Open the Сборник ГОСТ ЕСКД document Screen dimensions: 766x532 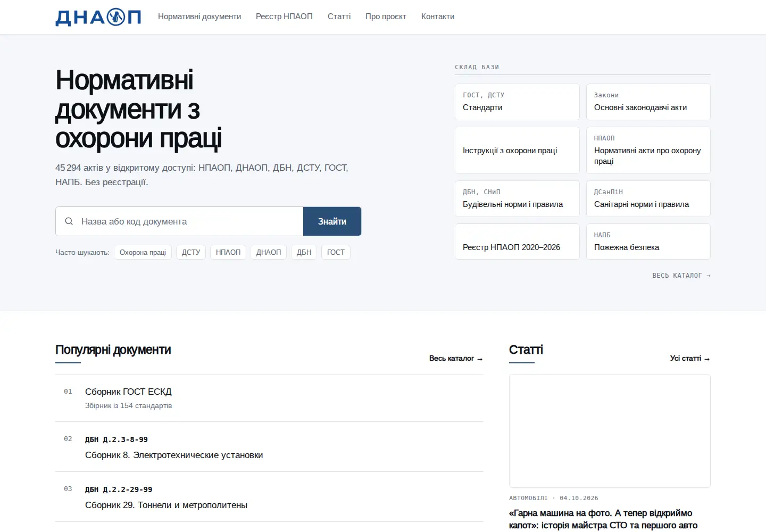pyautogui.click(x=269, y=398)
